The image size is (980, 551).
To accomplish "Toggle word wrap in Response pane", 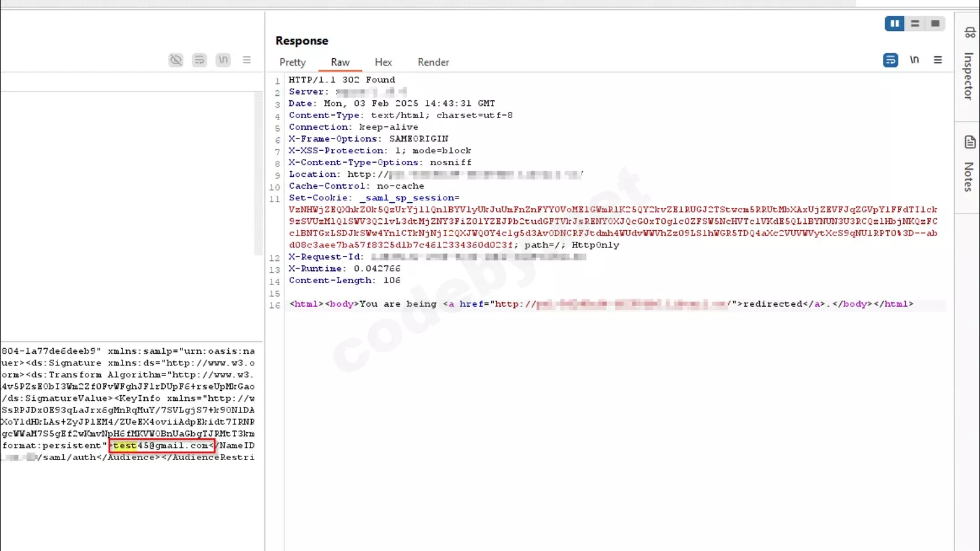I will click(x=890, y=60).
